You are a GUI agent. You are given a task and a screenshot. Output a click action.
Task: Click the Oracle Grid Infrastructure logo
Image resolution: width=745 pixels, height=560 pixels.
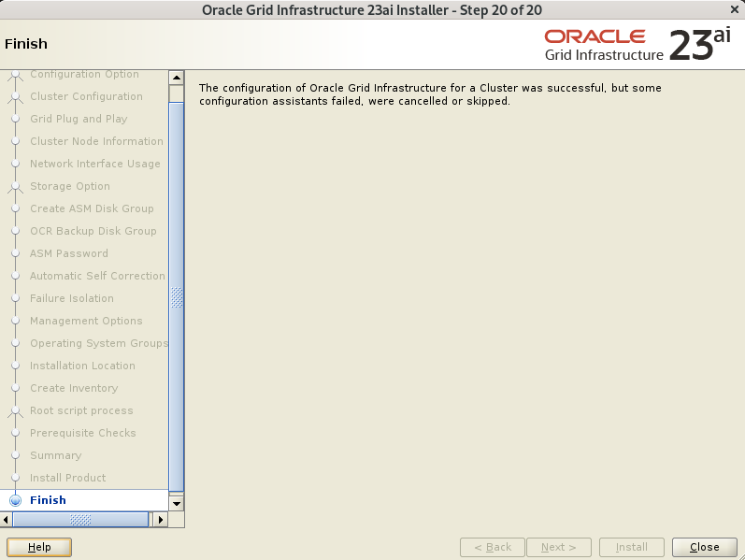coord(638,45)
